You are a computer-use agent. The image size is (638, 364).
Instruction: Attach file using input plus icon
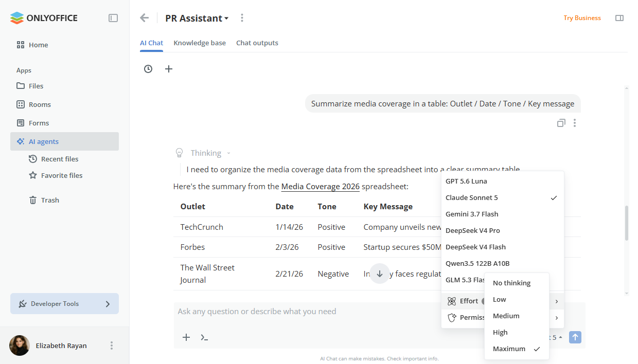(x=186, y=337)
